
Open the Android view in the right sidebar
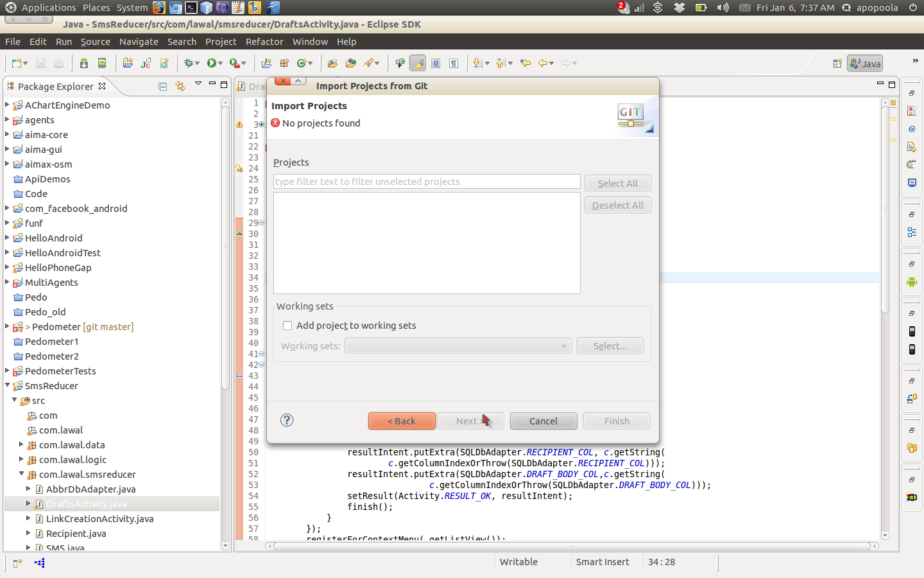(912, 282)
